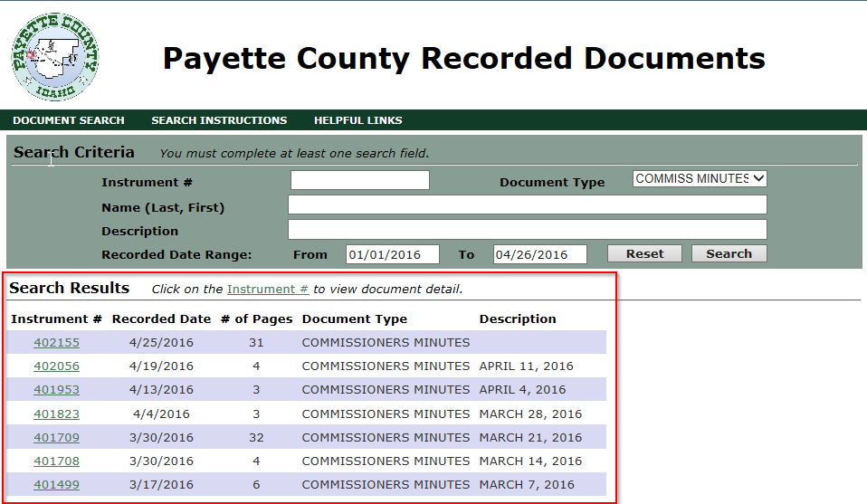The height and width of the screenshot is (504, 867).
Task: Click the Payette County Idaho seal logo
Action: pos(56,56)
